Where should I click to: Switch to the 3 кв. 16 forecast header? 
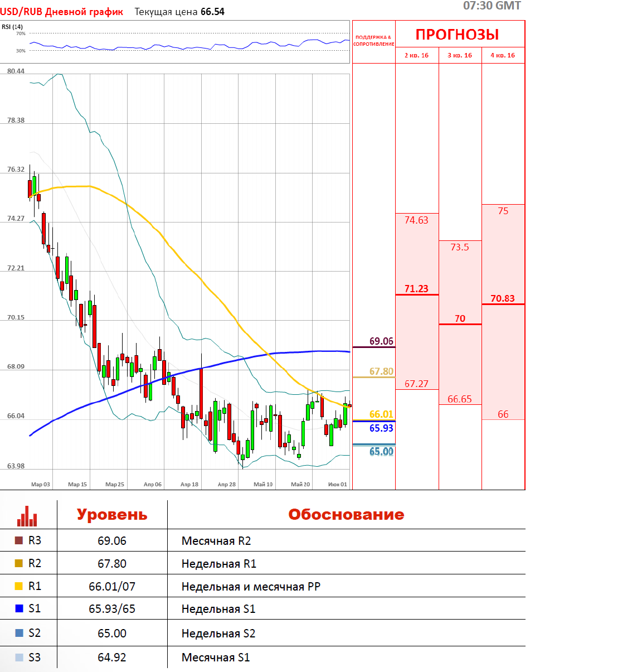(460, 55)
